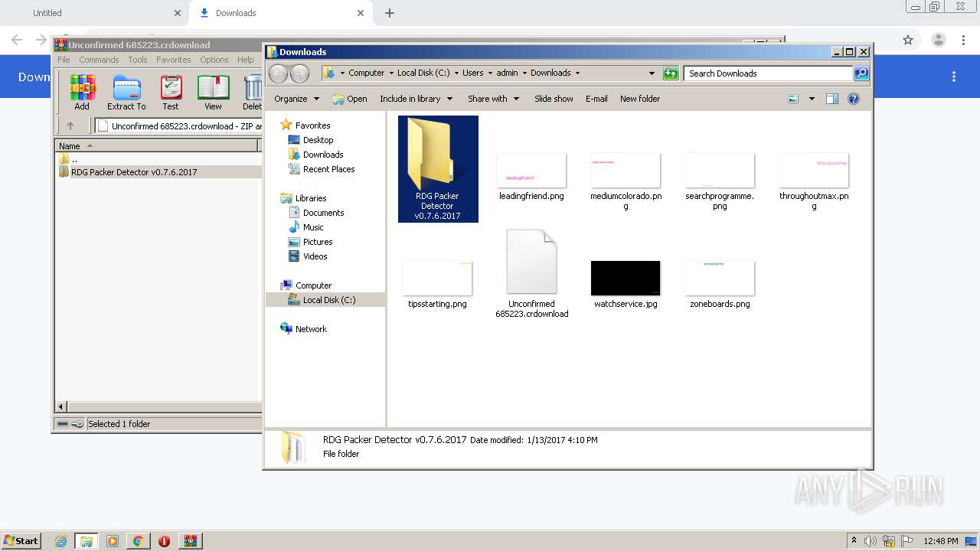The image size is (980, 551).
Task: Click Opera icon in taskbar
Action: (x=164, y=541)
